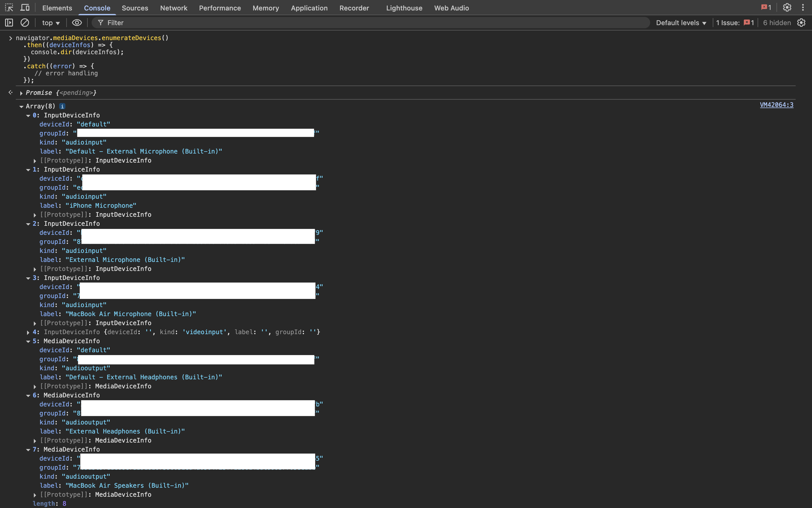Image resolution: width=812 pixels, height=508 pixels.
Task: Click the Array info 'i' badge
Action: [62, 106]
